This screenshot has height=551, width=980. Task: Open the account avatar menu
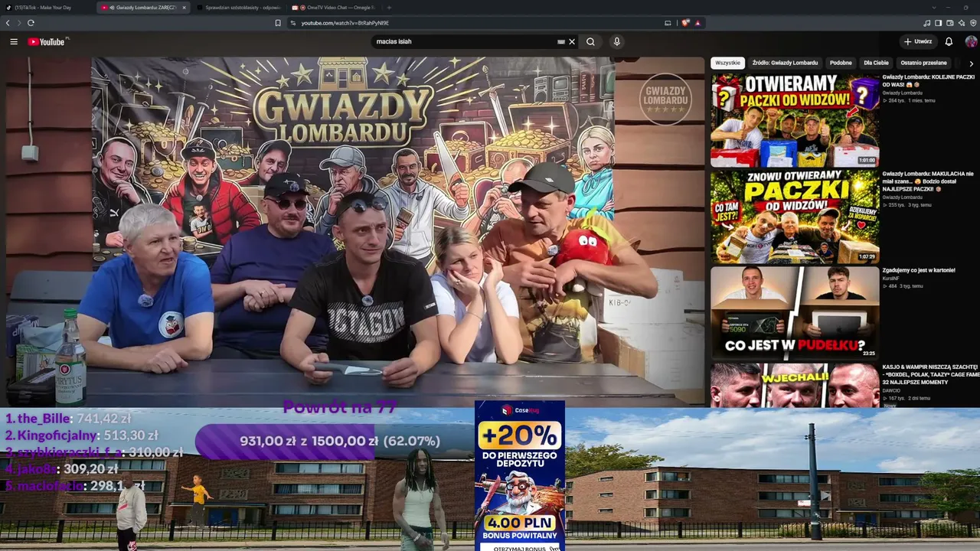tap(971, 41)
